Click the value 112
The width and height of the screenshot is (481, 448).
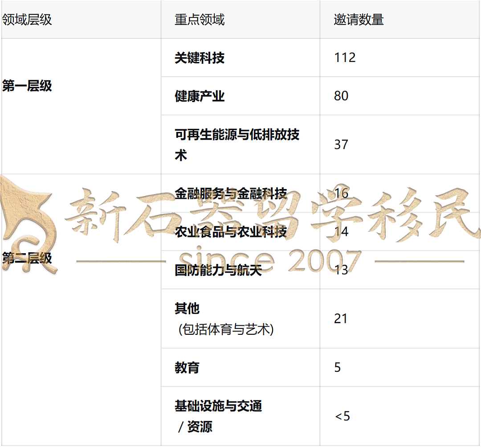click(x=345, y=58)
